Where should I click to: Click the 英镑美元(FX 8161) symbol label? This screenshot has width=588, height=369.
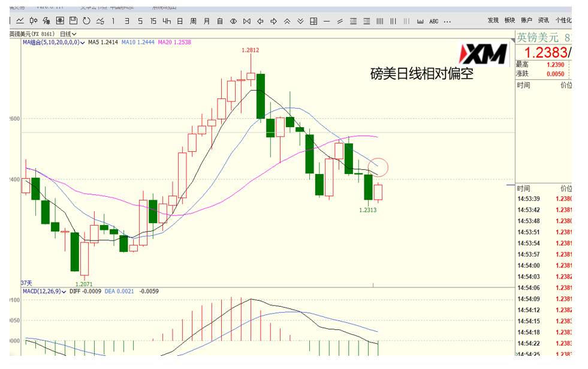[32, 34]
